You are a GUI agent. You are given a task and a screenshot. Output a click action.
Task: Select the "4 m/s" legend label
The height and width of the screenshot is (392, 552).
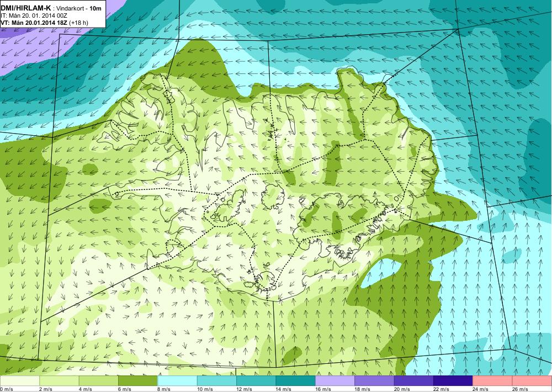pos(86,389)
